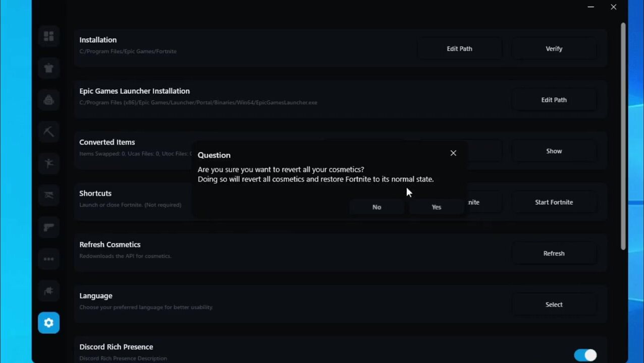The width and height of the screenshot is (644, 363).
Task: Select the highlighted settings gear icon
Action: click(x=49, y=323)
